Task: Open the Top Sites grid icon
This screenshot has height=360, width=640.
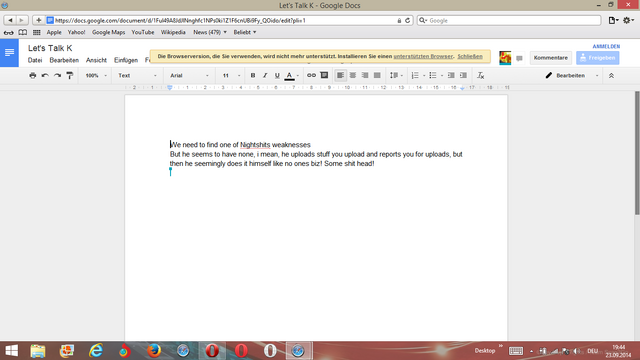Action: [37, 32]
